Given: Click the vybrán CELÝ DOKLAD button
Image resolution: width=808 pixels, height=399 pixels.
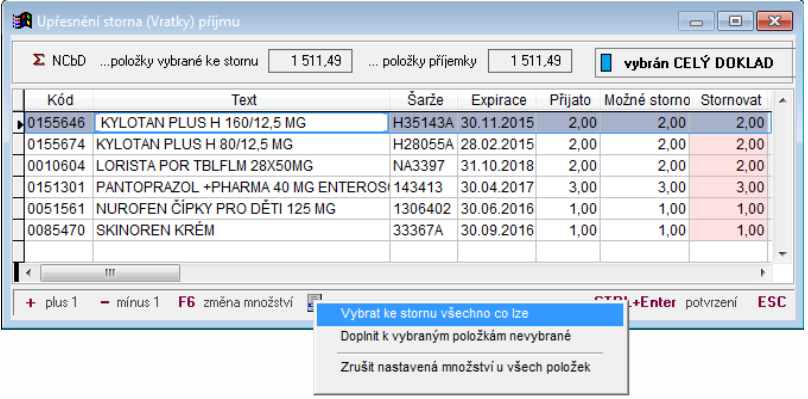Looking at the screenshot, I should tap(694, 63).
